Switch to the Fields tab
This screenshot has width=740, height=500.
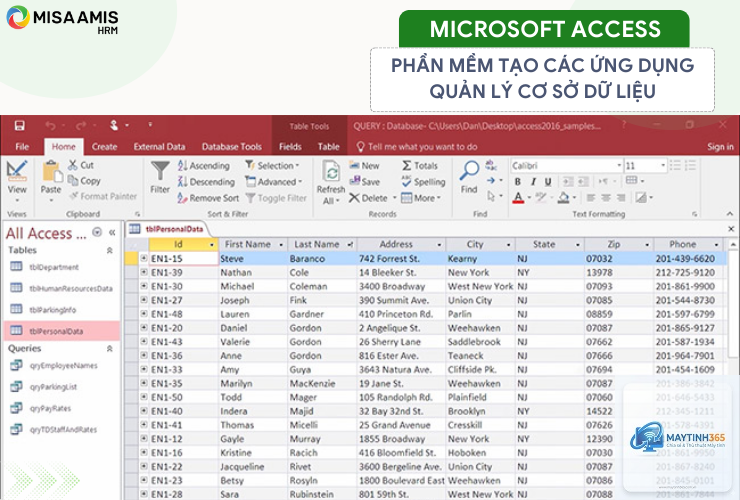pos(290,147)
